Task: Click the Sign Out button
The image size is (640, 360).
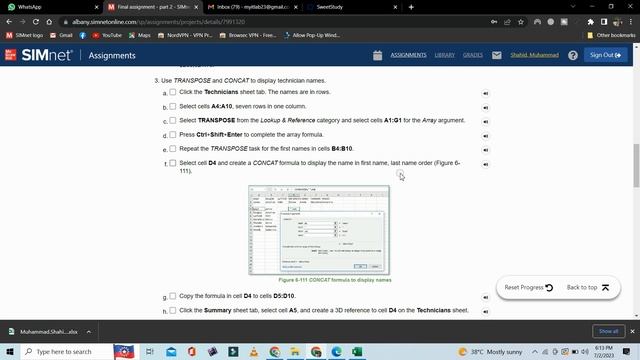Action: [605, 55]
